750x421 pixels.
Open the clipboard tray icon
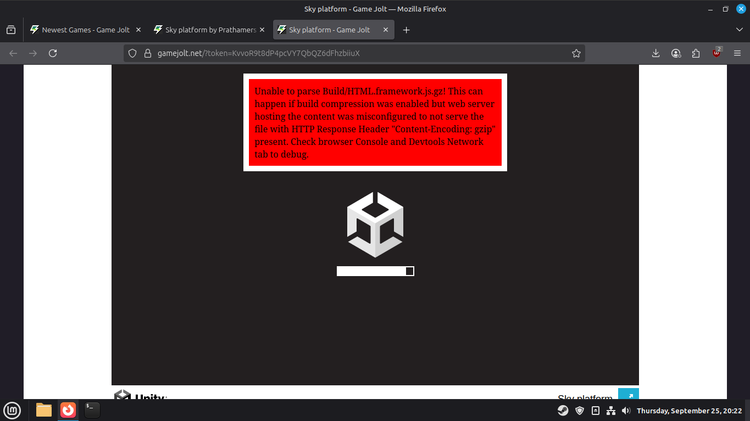pyautogui.click(x=596, y=410)
